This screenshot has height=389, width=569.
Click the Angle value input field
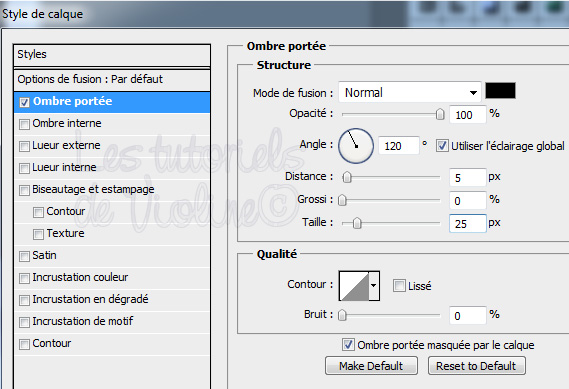[x=398, y=146]
